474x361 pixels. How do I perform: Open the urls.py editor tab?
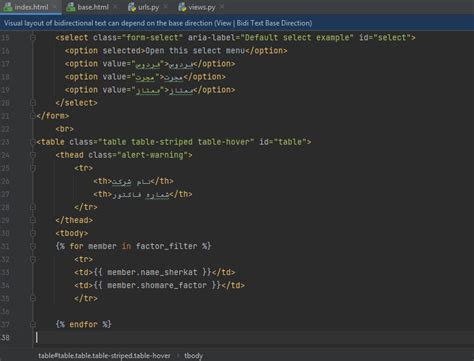(148, 7)
